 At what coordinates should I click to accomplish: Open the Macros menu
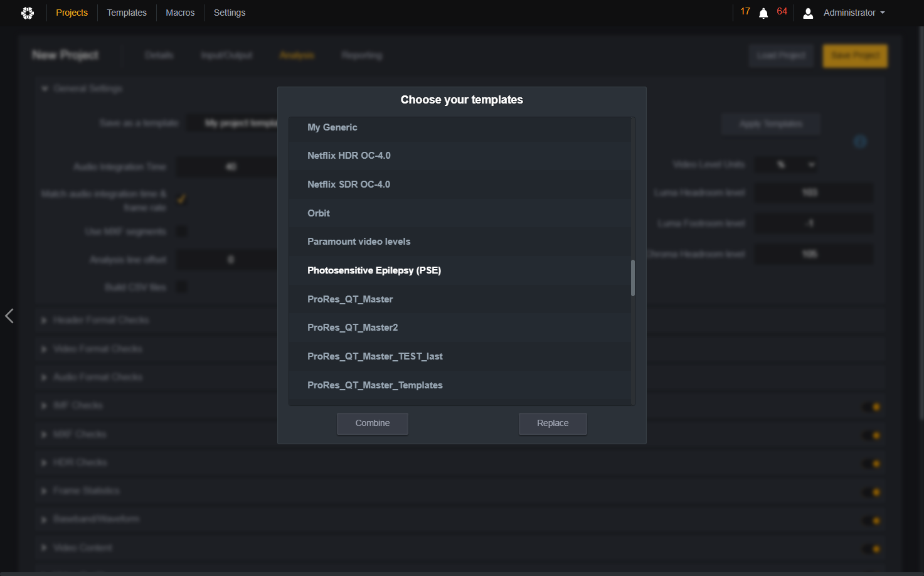click(180, 13)
